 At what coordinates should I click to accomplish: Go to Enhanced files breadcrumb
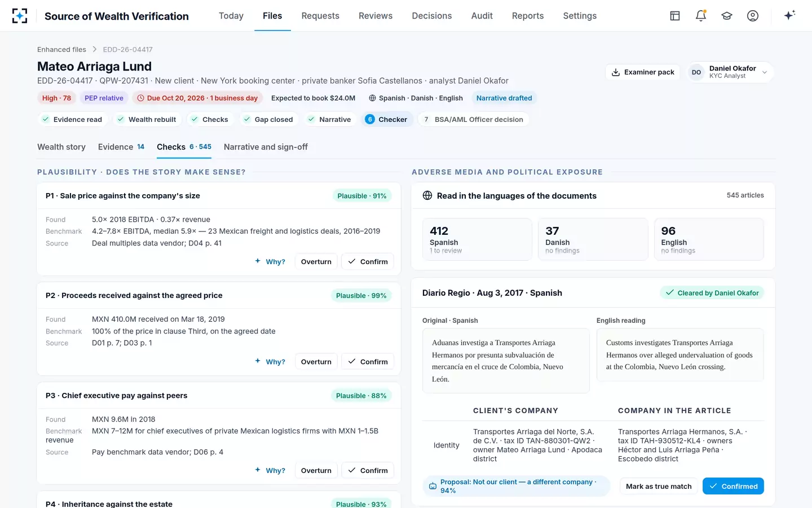(x=61, y=50)
